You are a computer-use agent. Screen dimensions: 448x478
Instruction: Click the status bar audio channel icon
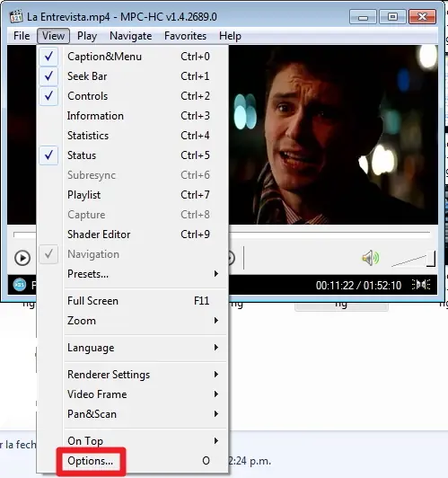[421, 285]
